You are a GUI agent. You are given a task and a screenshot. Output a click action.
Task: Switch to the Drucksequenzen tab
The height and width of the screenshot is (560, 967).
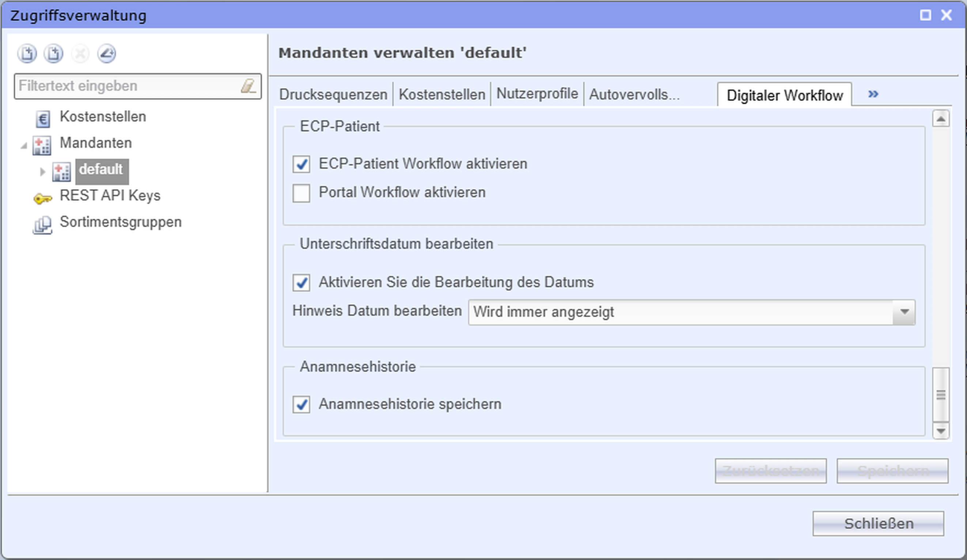point(333,94)
